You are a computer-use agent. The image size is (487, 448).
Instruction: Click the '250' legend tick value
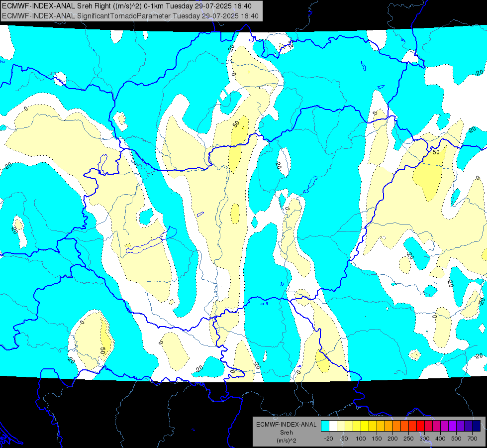408,439
